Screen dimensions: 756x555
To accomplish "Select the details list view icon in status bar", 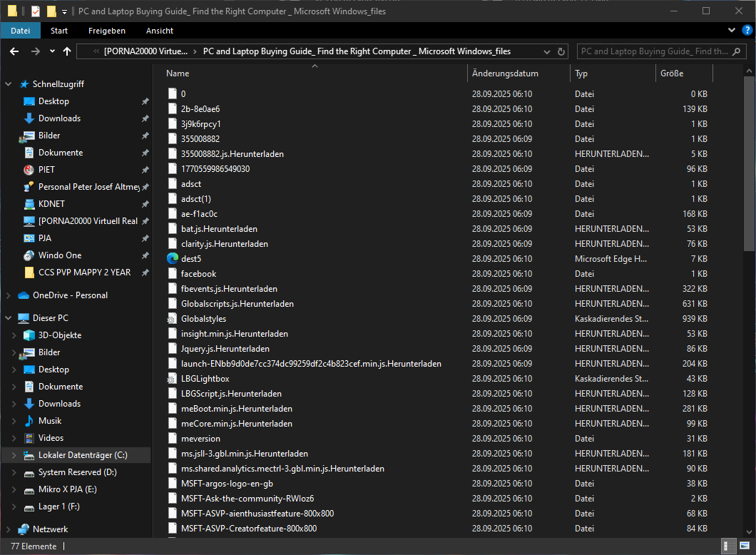I will 729,546.
